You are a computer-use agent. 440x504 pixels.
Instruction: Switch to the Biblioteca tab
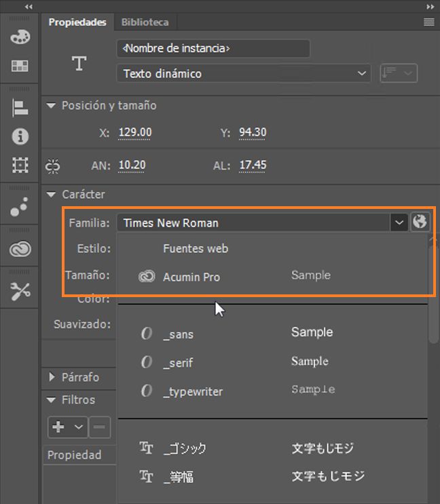pos(145,22)
